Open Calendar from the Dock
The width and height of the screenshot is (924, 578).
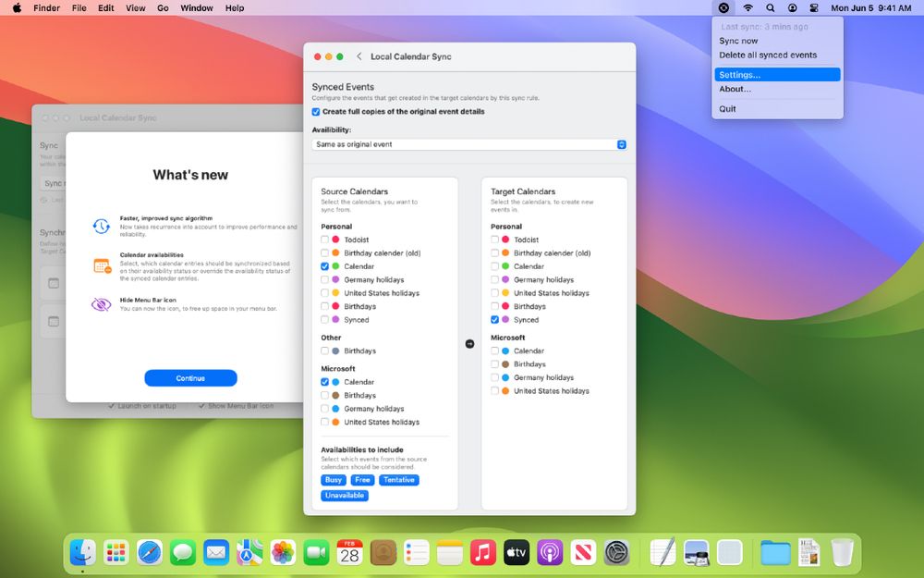pyautogui.click(x=349, y=553)
